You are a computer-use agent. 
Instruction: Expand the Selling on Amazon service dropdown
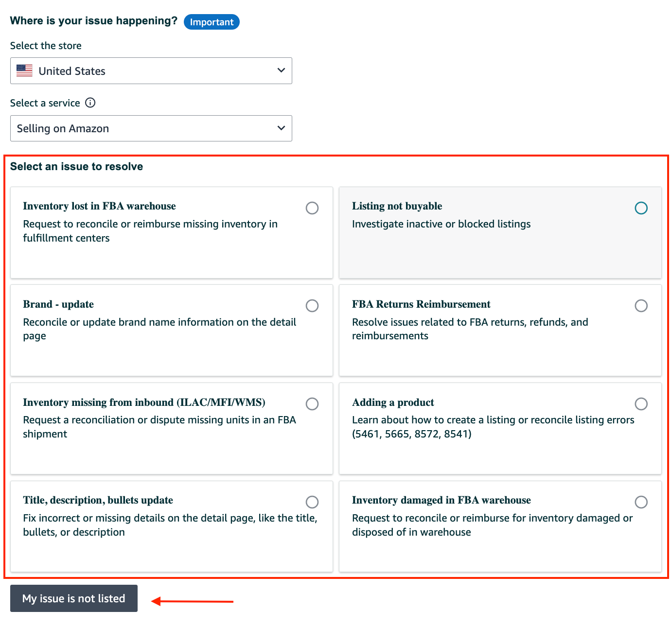(151, 128)
